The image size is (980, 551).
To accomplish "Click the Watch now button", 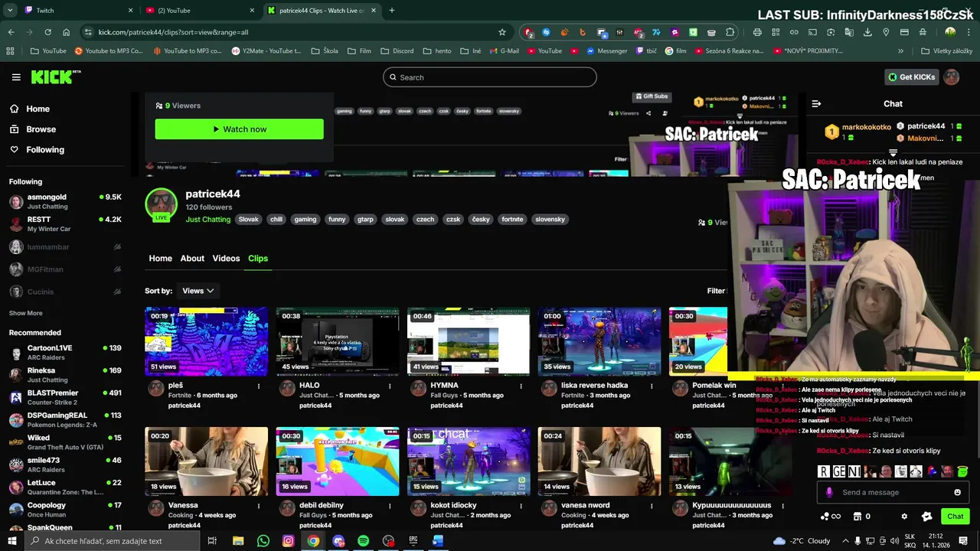I will pyautogui.click(x=239, y=129).
